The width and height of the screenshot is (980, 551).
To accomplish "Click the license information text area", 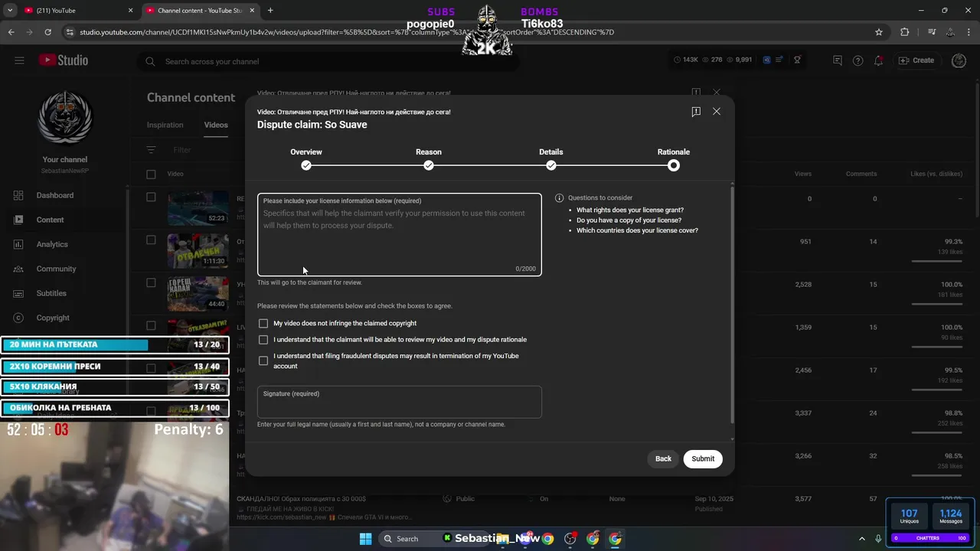I will point(399,235).
